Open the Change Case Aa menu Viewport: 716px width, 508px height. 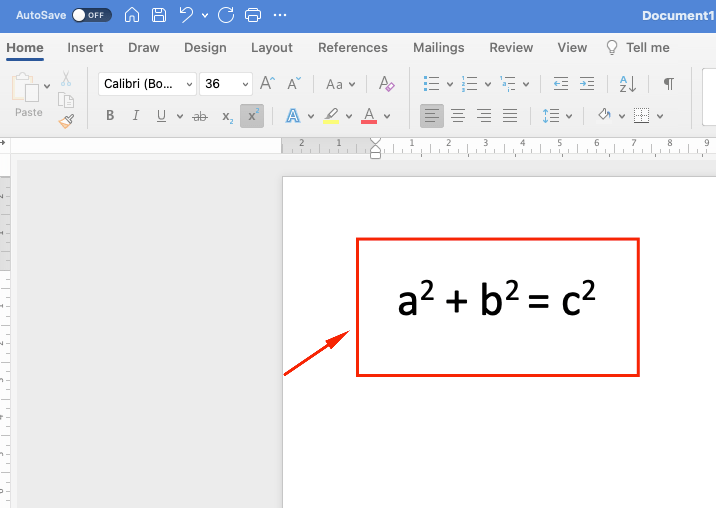tap(340, 85)
